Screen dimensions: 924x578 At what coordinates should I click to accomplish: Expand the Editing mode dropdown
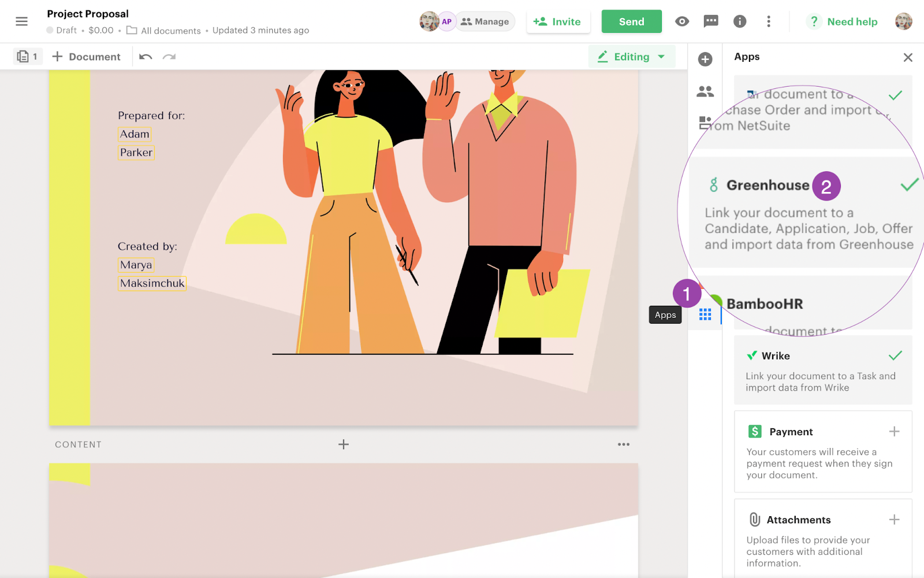pos(632,57)
